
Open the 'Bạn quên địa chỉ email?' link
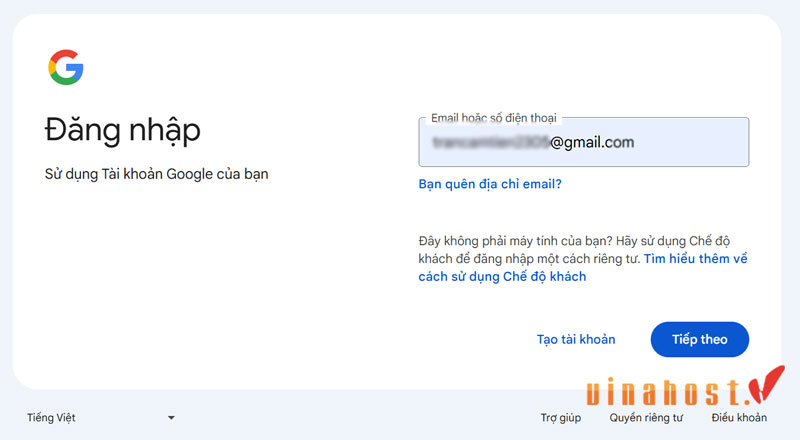coord(490,184)
